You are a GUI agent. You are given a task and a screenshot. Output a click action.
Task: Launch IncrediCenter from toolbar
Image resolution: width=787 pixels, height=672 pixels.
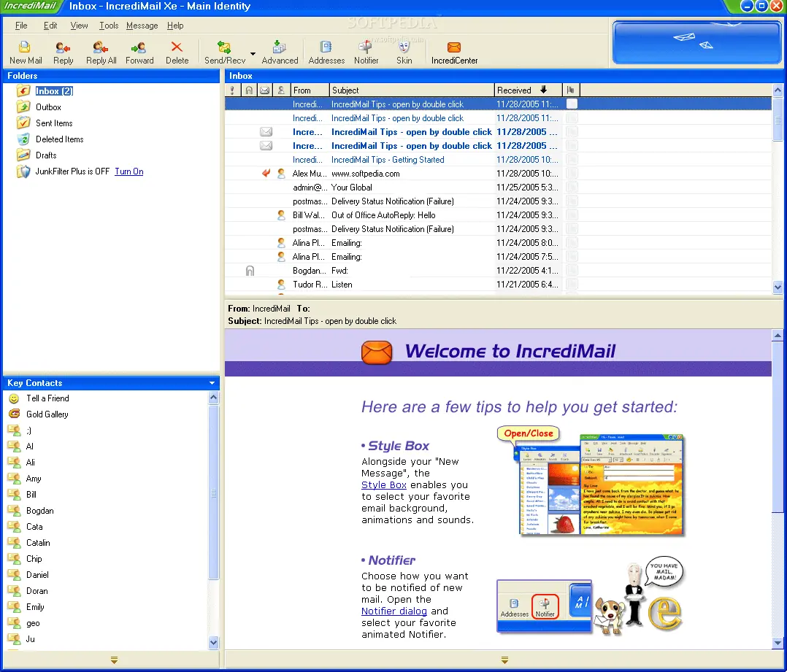(454, 53)
